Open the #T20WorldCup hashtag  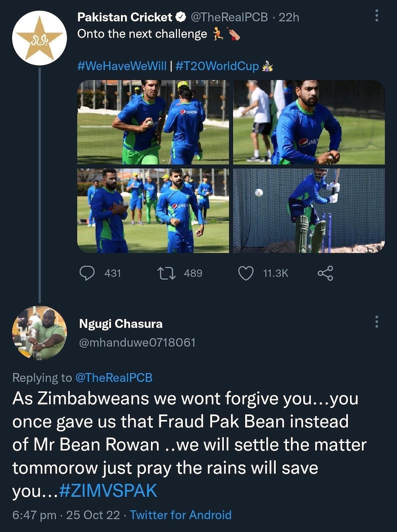[217, 66]
